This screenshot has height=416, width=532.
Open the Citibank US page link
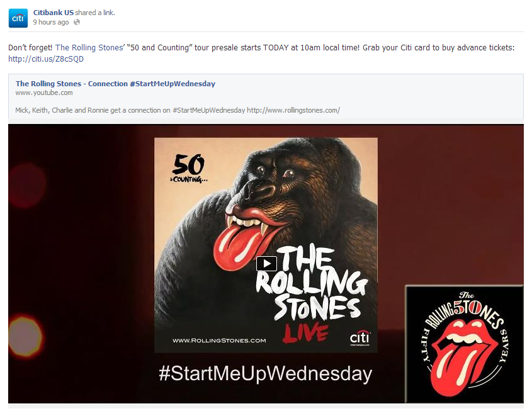53,13
